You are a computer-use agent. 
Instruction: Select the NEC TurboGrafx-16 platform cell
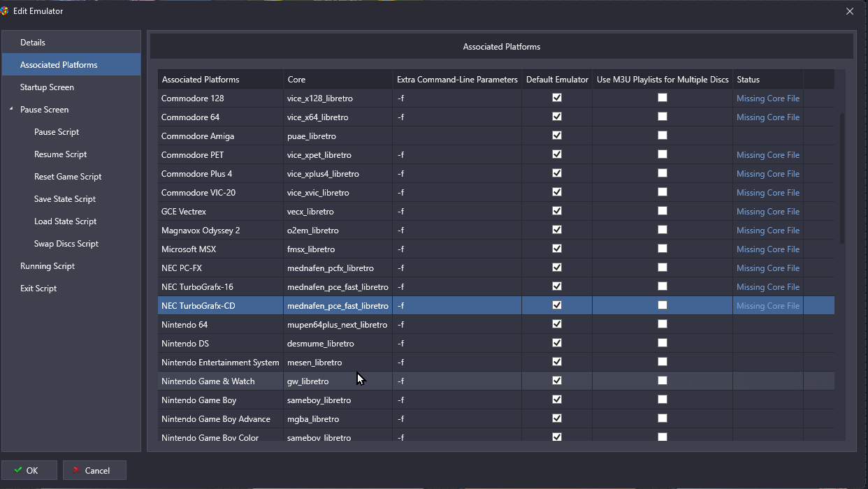(220, 287)
